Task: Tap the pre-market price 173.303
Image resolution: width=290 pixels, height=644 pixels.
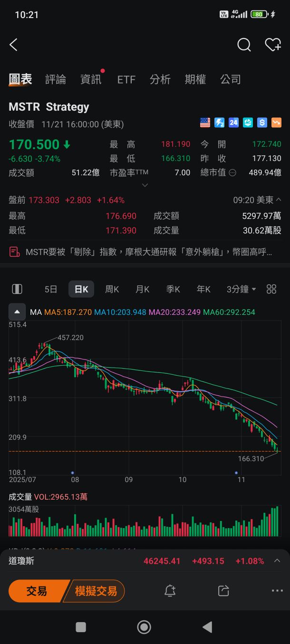Action: 44,200
